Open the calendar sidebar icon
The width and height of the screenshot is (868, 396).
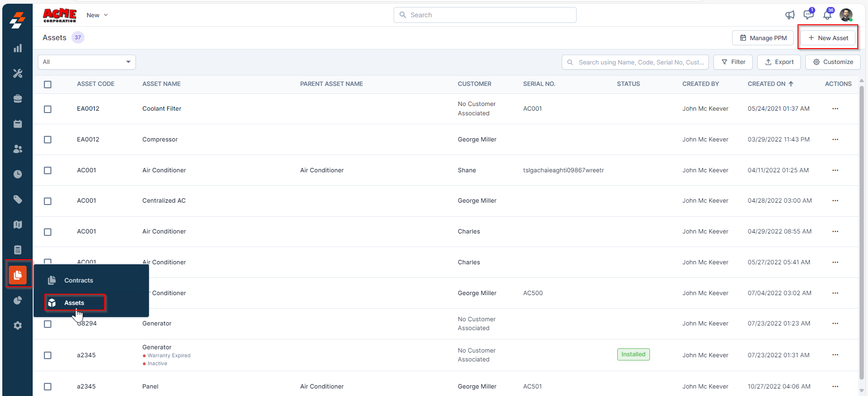click(18, 124)
